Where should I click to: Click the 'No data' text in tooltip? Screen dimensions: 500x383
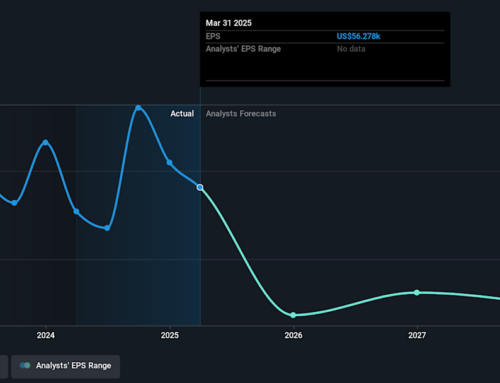pyautogui.click(x=351, y=49)
